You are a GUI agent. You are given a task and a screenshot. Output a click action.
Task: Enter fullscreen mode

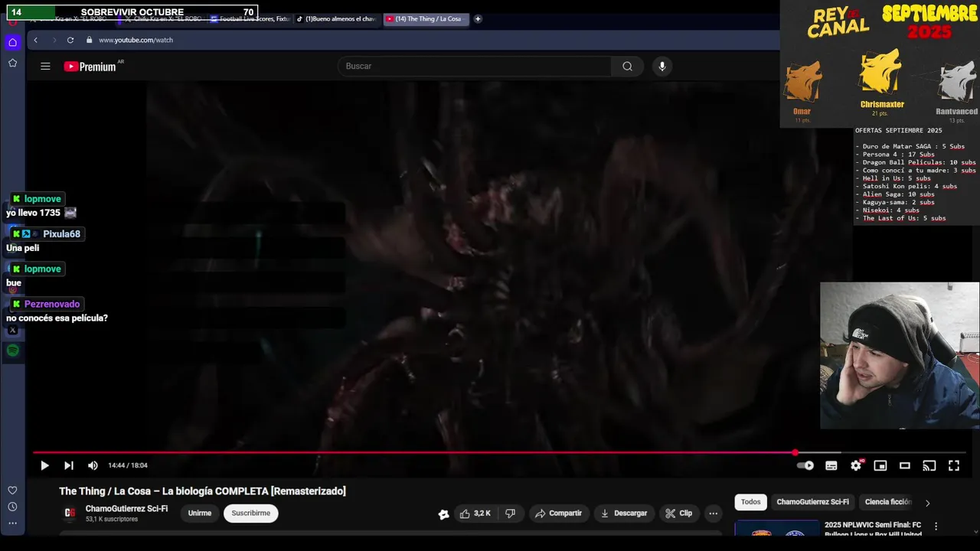pos(954,465)
